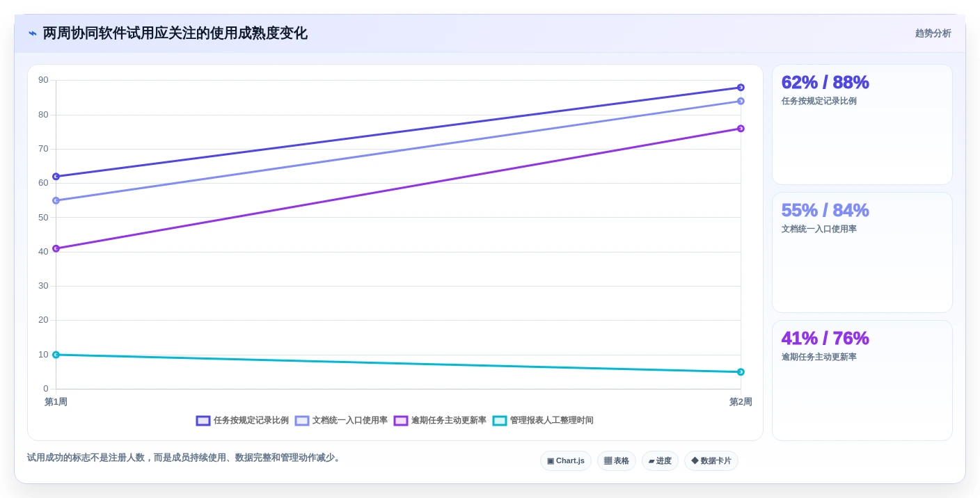Click the 第1周 point at 62 on dark-blue line
The height and width of the screenshot is (498, 980).
click(x=56, y=177)
